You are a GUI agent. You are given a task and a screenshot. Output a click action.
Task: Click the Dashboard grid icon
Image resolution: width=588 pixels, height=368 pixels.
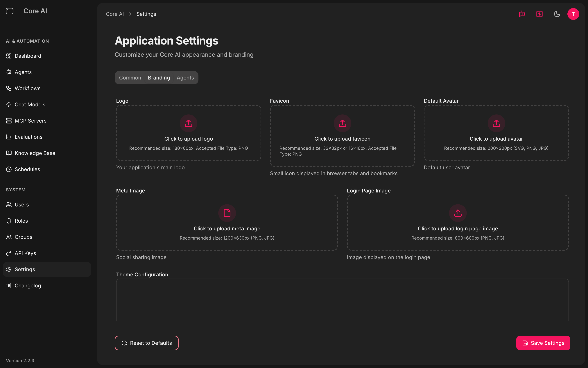[x=9, y=56]
